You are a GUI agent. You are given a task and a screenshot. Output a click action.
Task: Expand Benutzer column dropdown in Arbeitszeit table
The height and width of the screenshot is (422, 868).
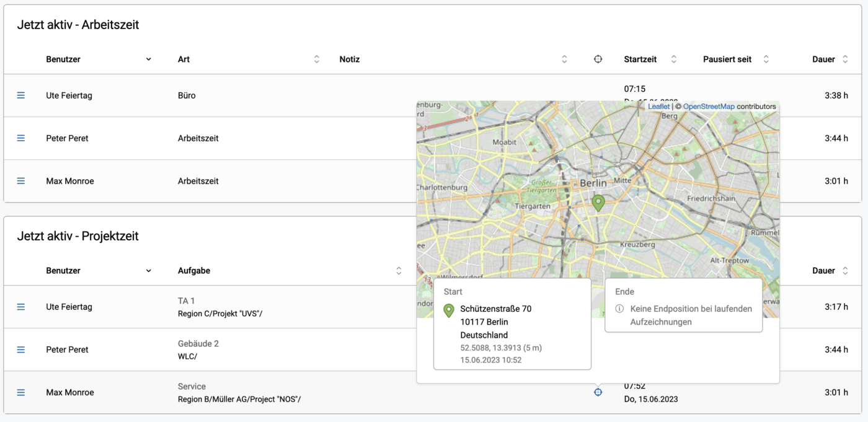[x=148, y=59]
